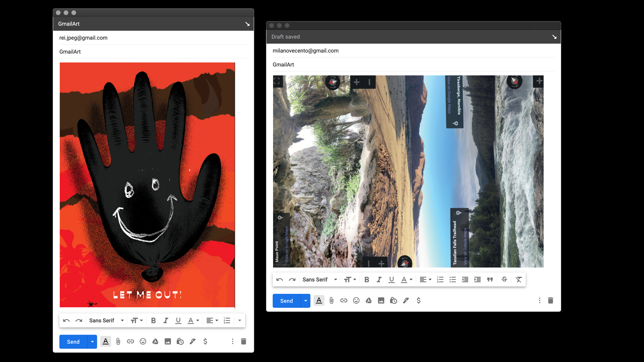Toggle confidential mode in Draft saved window
Viewport: 644px width, 362px height.
pyautogui.click(x=393, y=300)
